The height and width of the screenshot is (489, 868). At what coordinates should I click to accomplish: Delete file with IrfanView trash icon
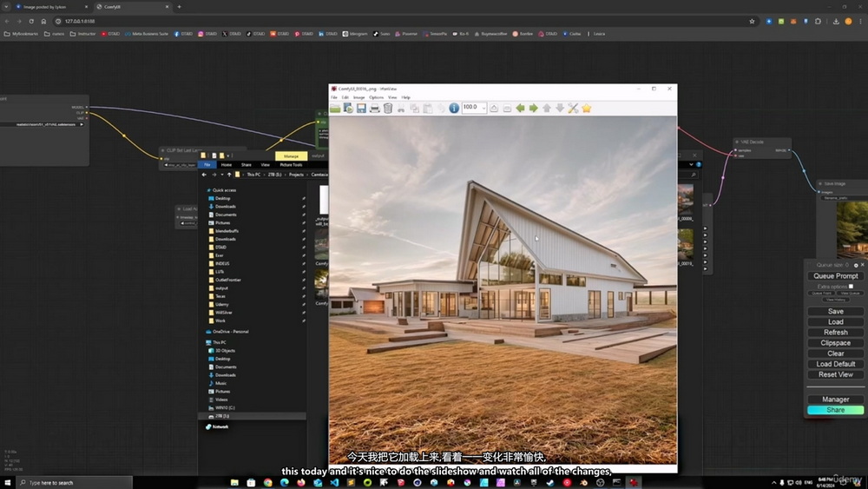pyautogui.click(x=388, y=109)
